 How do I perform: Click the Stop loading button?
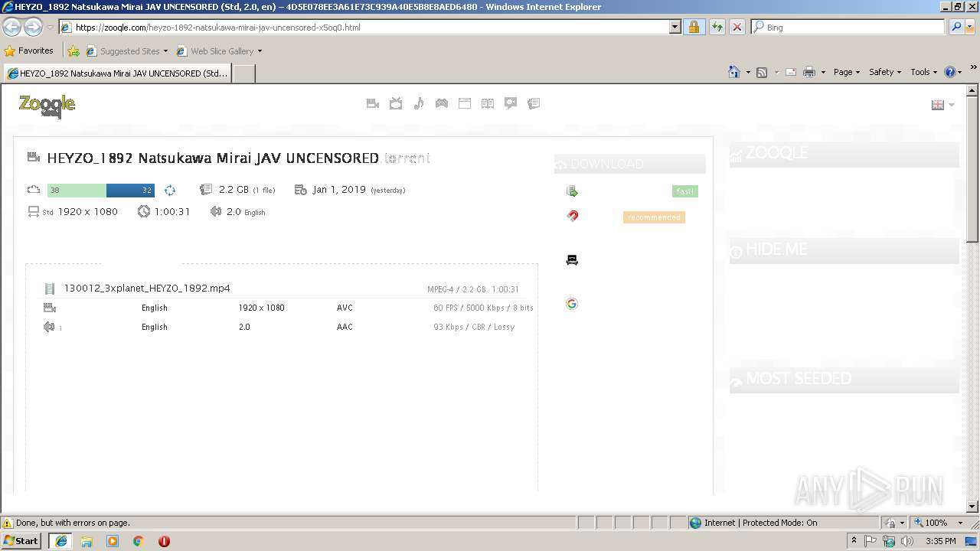(737, 27)
